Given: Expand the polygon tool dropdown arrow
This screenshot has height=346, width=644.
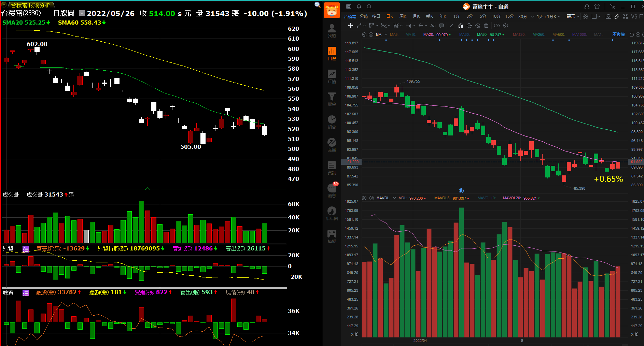Looking at the screenshot, I should pos(377,26).
